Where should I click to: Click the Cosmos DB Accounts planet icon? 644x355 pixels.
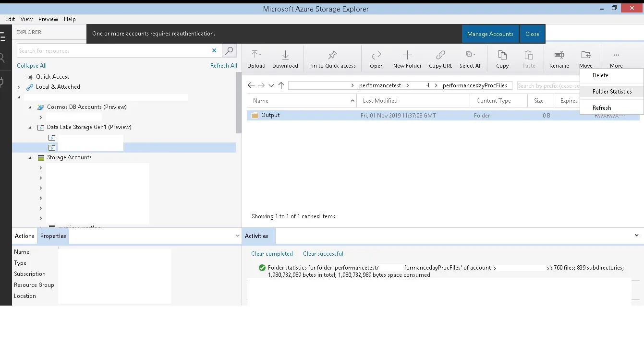(x=41, y=107)
